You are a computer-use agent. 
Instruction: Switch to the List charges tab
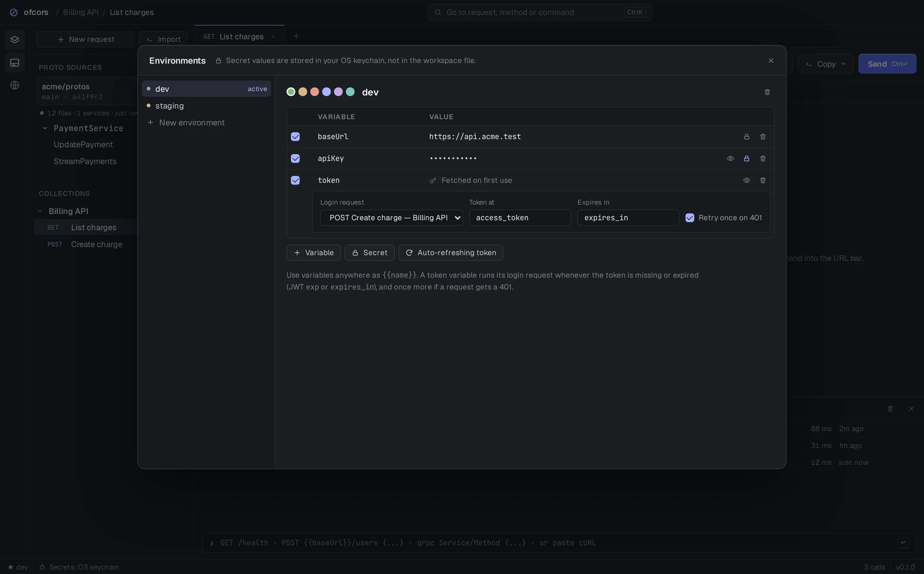(239, 37)
